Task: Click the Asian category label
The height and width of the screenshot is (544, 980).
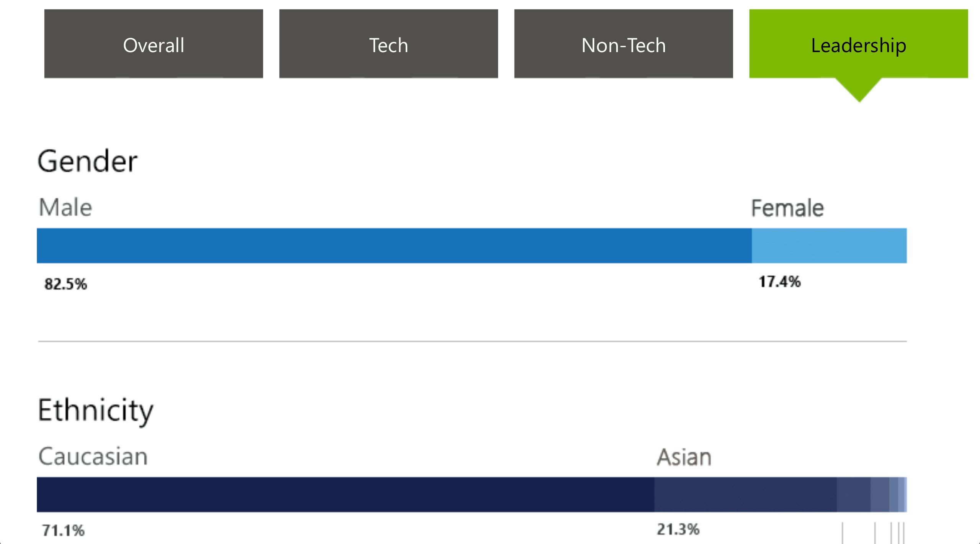Action: [x=684, y=457]
